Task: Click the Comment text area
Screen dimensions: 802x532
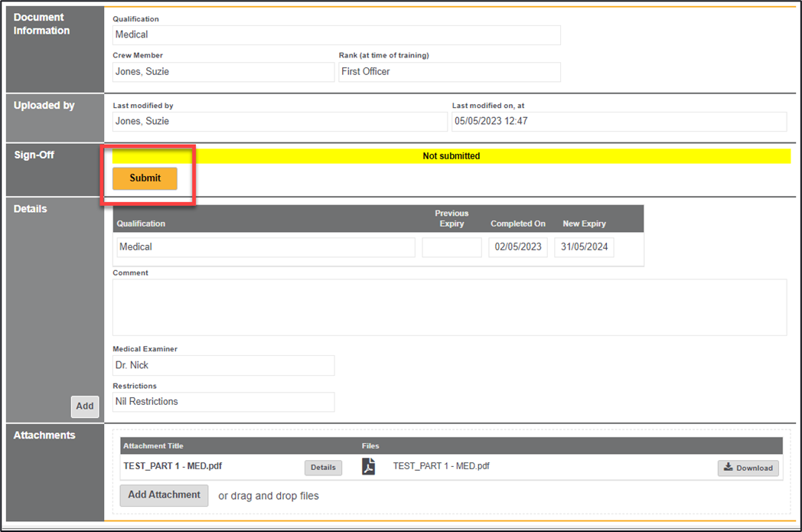Action: pos(449,307)
